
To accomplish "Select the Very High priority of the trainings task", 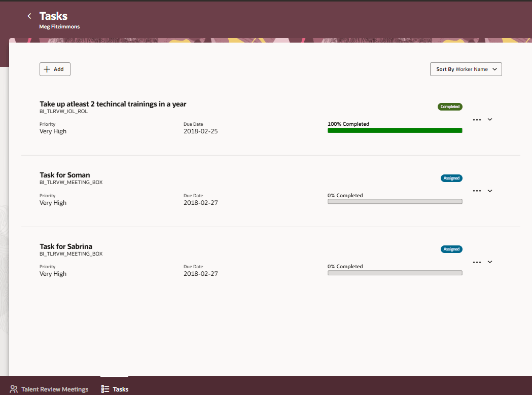I will pos(53,131).
